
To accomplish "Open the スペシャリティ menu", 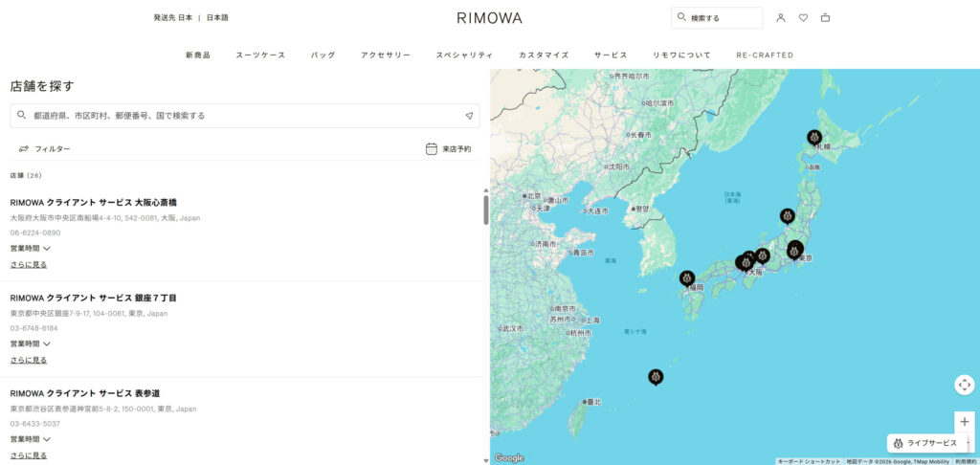I will click(464, 55).
